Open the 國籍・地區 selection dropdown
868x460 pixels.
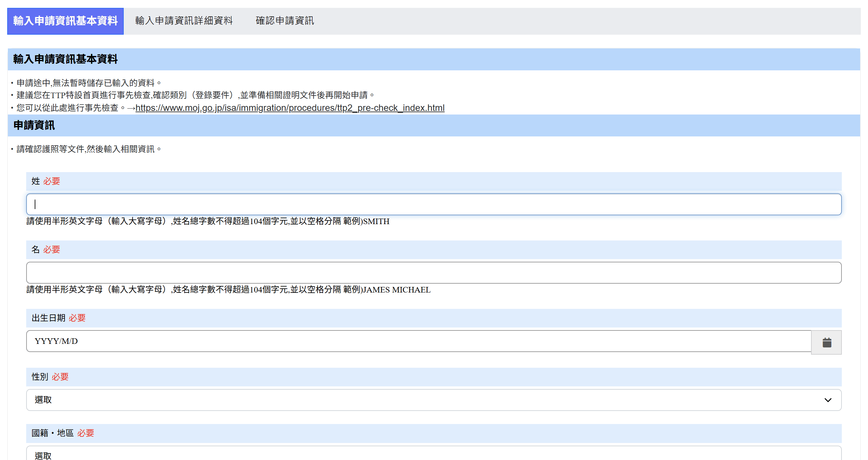click(434, 454)
